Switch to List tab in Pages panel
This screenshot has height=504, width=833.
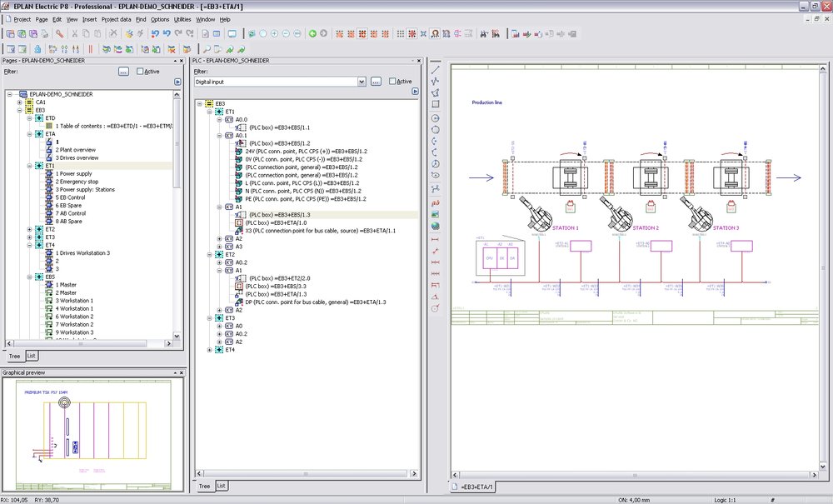point(31,356)
